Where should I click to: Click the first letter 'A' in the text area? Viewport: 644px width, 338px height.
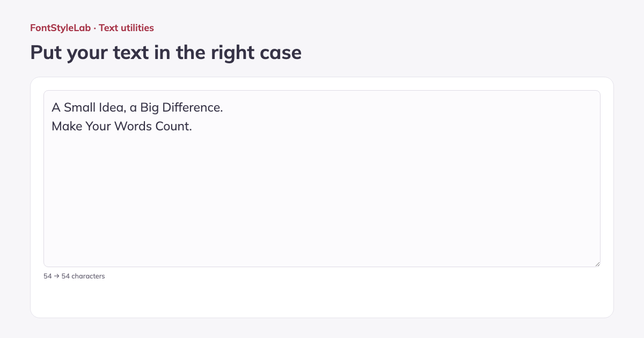56,107
